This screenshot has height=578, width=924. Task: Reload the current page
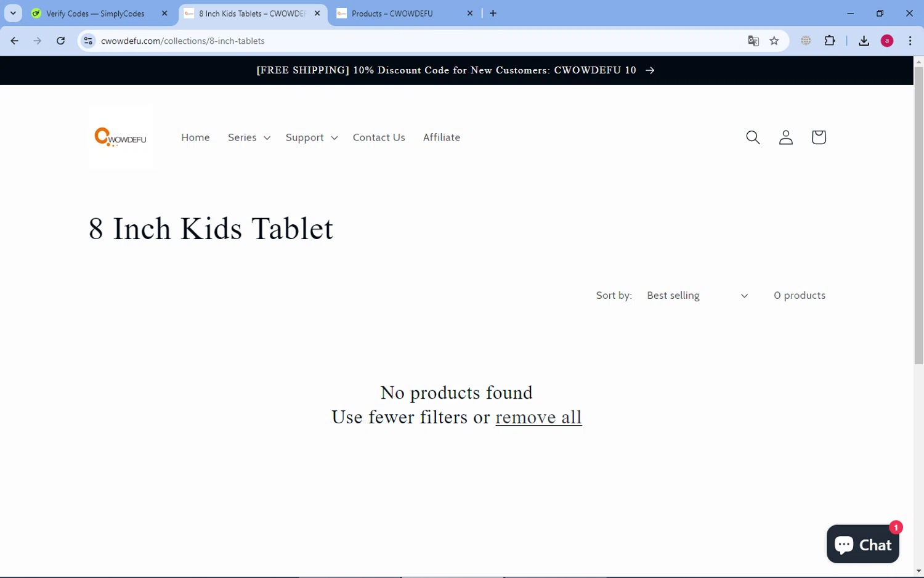(x=60, y=41)
